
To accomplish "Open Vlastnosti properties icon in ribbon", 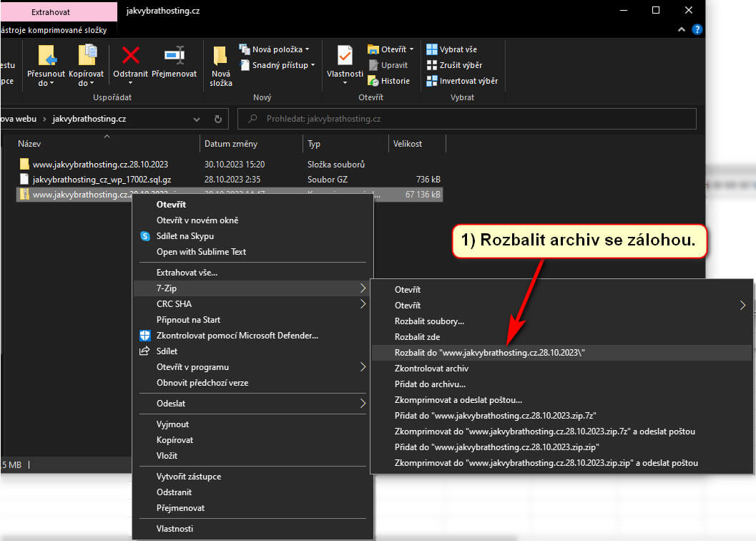I will click(345, 56).
